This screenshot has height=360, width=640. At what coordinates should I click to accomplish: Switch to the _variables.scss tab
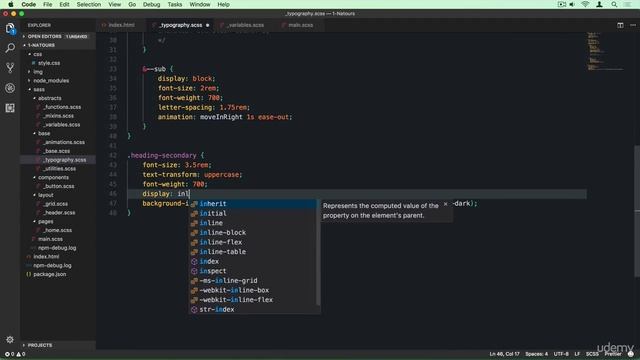click(x=245, y=25)
